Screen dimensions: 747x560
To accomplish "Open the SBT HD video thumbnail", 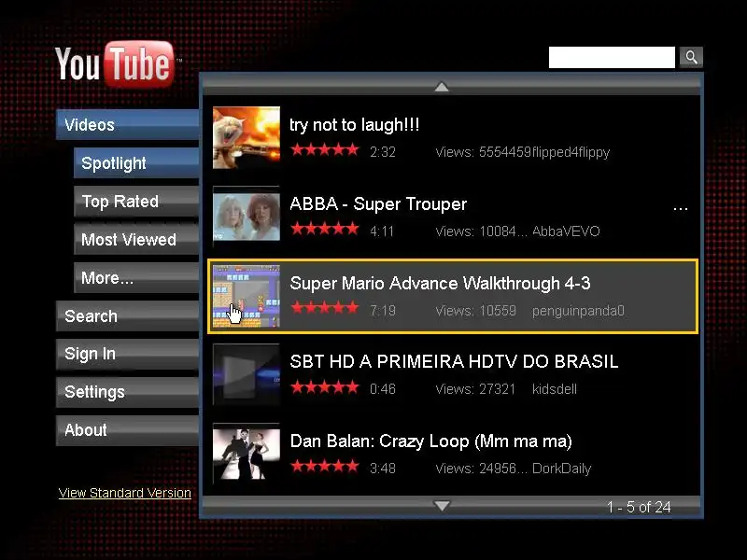I will click(247, 375).
